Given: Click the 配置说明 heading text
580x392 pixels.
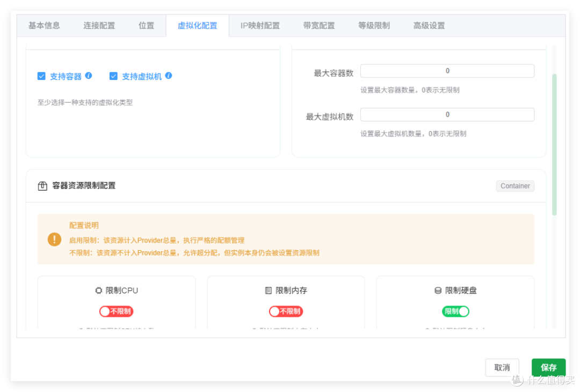Looking at the screenshot, I should (x=84, y=226).
